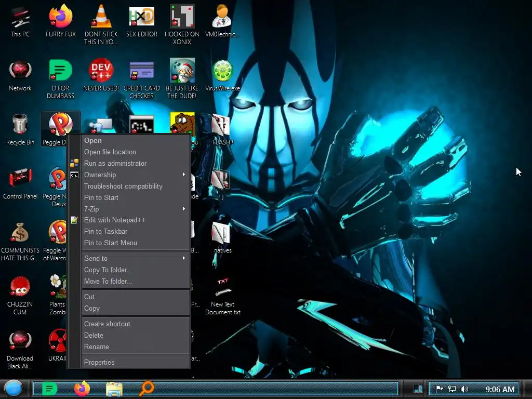Select the HOOKED ON XONIX shortcut
532x399 pixels.
[x=182, y=25]
